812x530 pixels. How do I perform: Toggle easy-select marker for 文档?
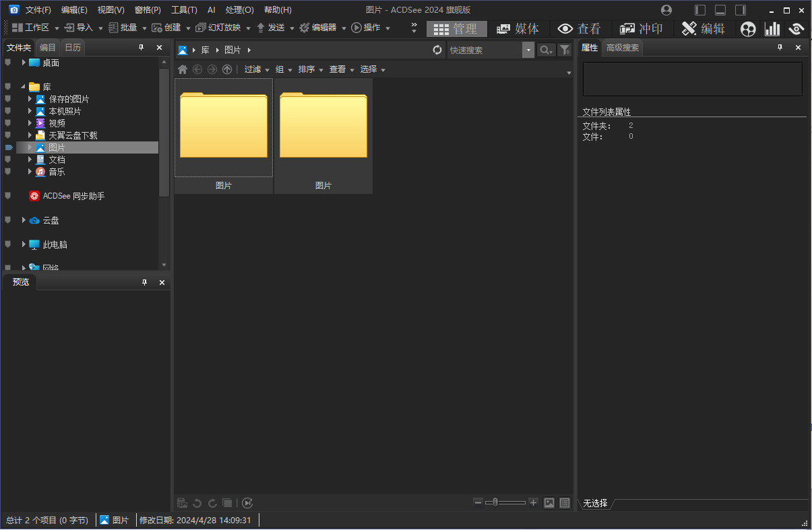point(8,160)
